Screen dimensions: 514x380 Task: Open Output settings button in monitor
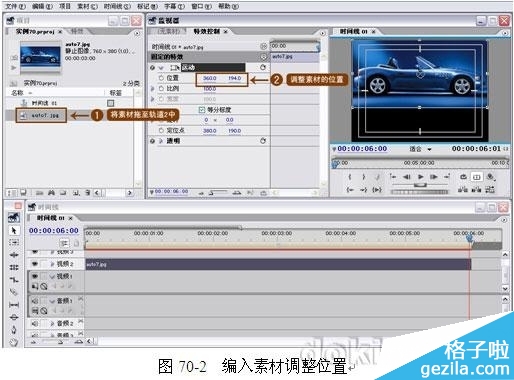(490, 177)
